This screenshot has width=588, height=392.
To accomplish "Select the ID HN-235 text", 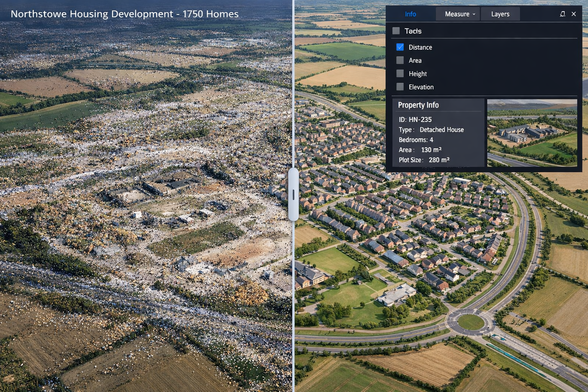I will point(415,119).
